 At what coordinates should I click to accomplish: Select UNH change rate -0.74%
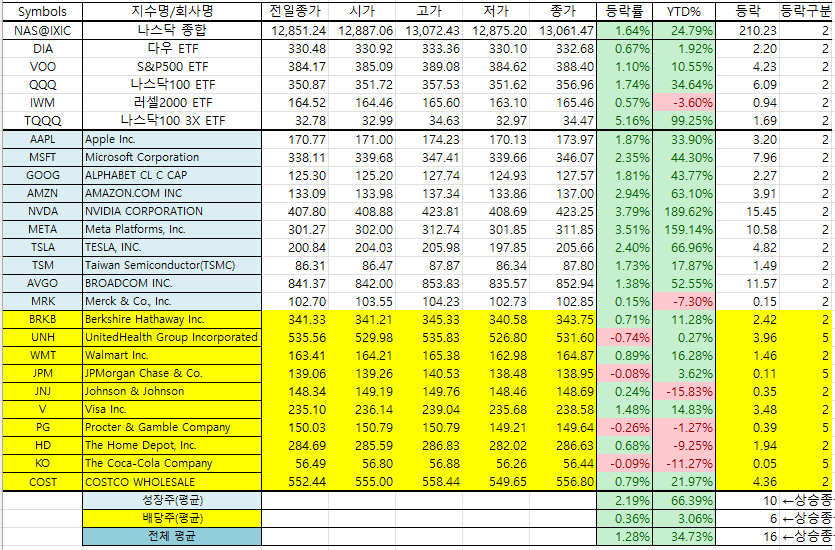point(624,338)
